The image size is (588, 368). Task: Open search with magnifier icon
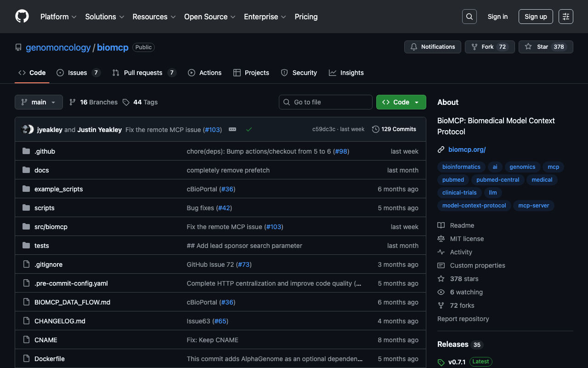click(x=469, y=17)
